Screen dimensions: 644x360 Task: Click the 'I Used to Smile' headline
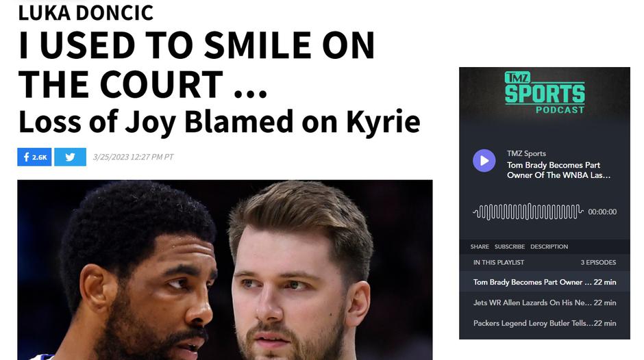(197, 65)
